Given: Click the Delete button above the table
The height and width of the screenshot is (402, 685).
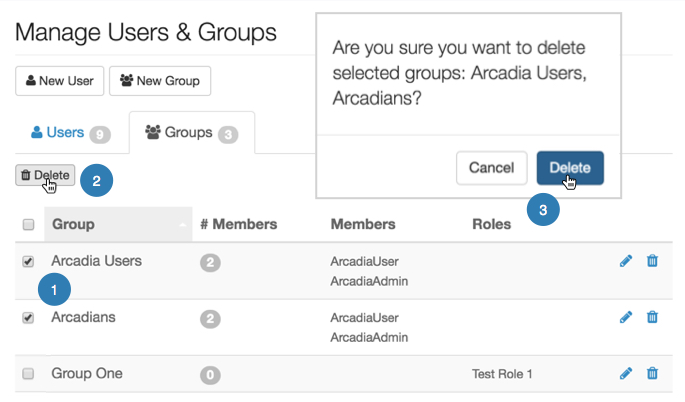Looking at the screenshot, I should click(x=45, y=175).
